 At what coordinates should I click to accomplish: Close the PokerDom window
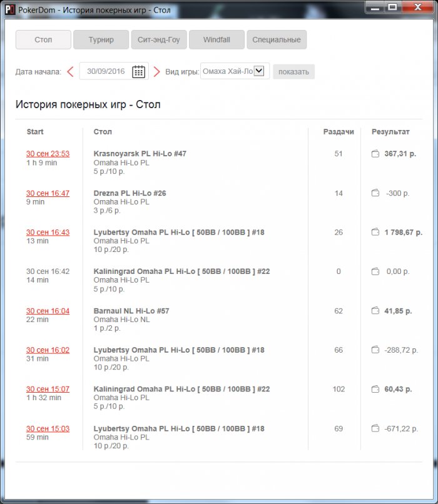coord(417,7)
